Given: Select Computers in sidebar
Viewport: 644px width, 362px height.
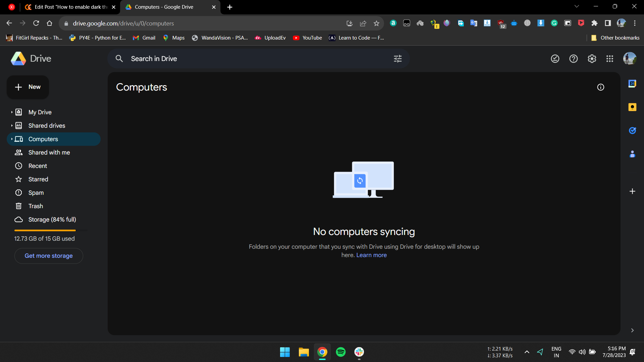Looking at the screenshot, I should tap(54, 139).
